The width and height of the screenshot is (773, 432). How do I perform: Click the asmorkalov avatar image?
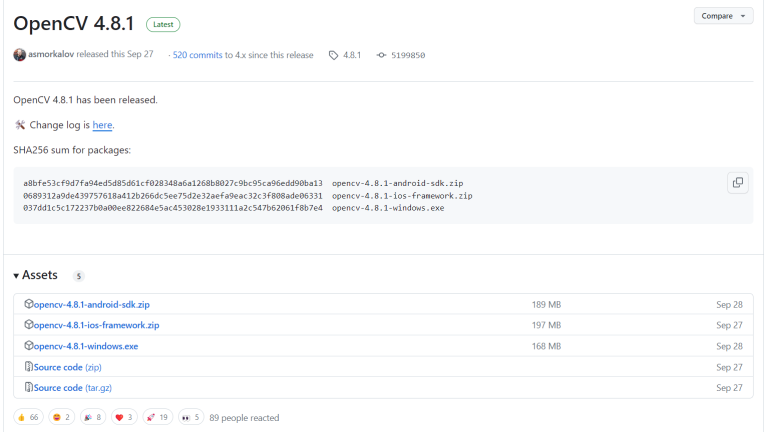coord(20,55)
